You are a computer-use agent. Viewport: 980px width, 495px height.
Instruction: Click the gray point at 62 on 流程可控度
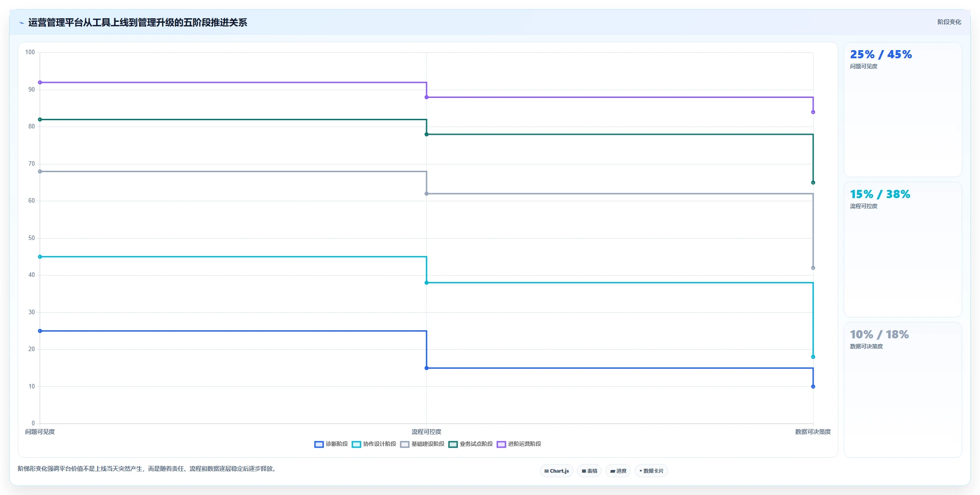[x=427, y=194]
